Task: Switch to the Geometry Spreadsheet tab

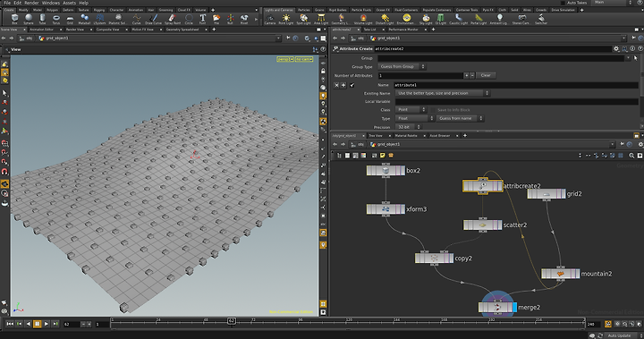Action: (182, 30)
